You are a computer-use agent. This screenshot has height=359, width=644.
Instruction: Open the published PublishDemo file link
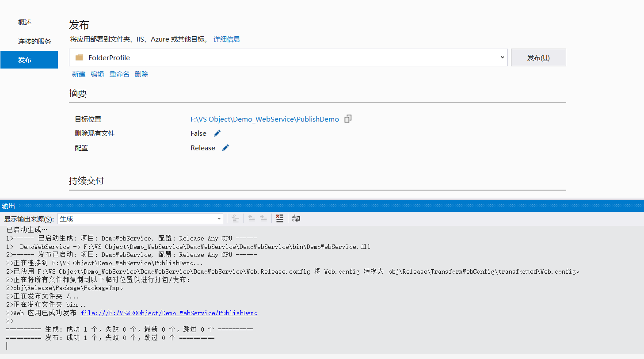tap(169, 313)
